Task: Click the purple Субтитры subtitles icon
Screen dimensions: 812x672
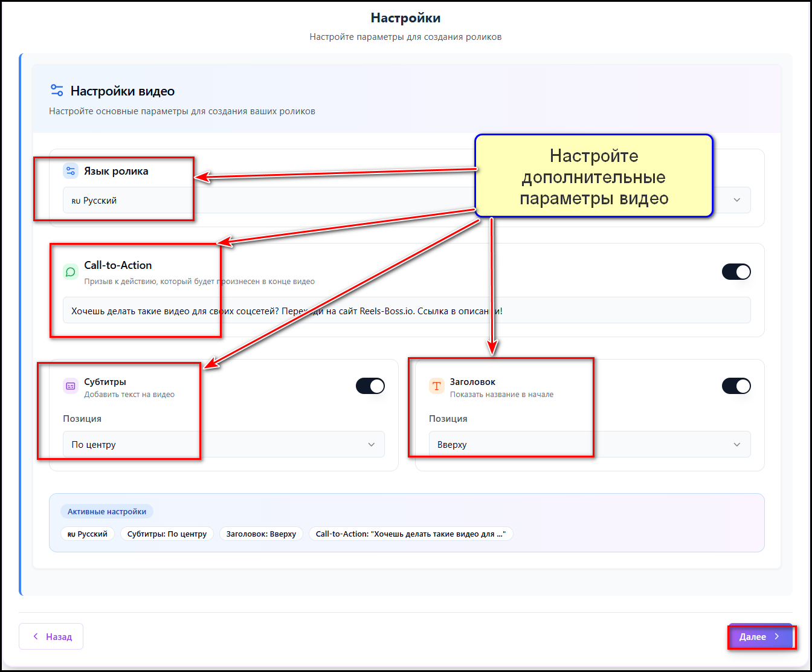Action: tap(71, 386)
